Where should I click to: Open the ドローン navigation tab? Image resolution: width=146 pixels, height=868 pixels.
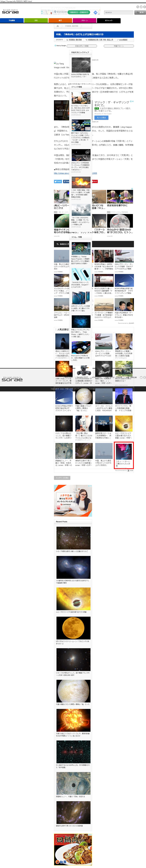pyautogui.click(x=84, y=21)
